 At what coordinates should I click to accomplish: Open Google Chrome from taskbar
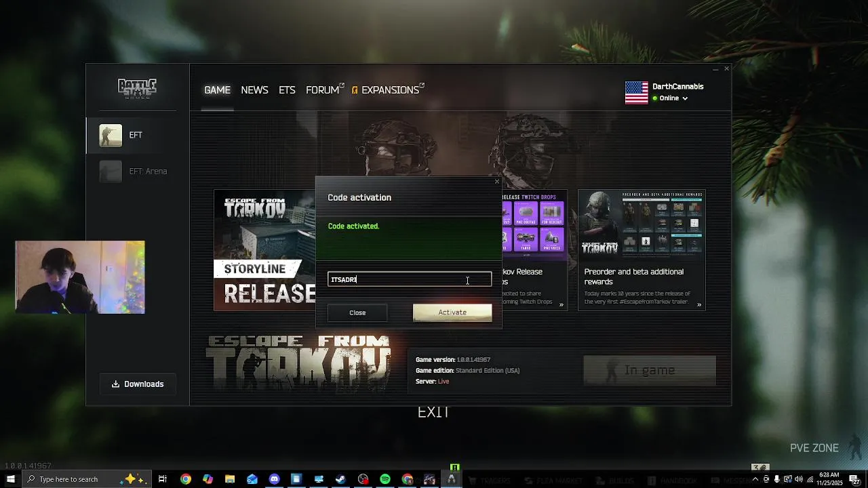[x=185, y=479]
